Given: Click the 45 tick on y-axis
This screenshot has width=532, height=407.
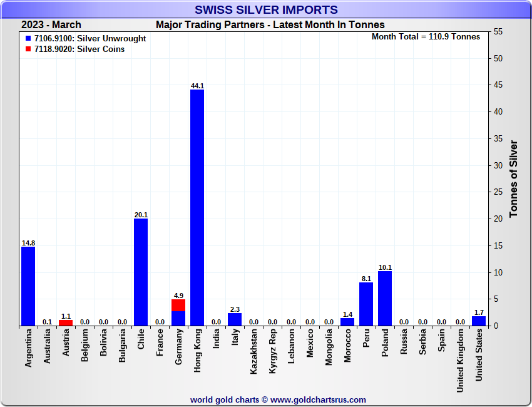Looking at the screenshot, I should tap(498, 85).
